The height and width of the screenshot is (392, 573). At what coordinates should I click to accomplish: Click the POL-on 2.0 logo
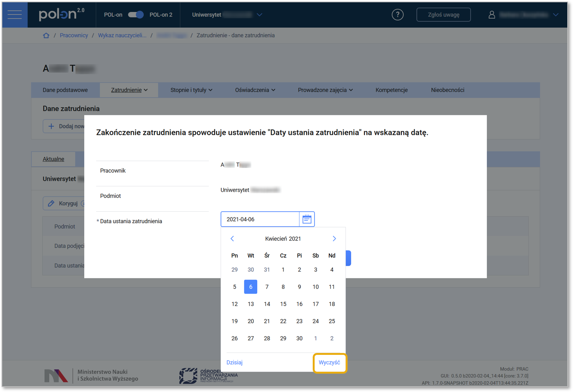pyautogui.click(x=62, y=15)
